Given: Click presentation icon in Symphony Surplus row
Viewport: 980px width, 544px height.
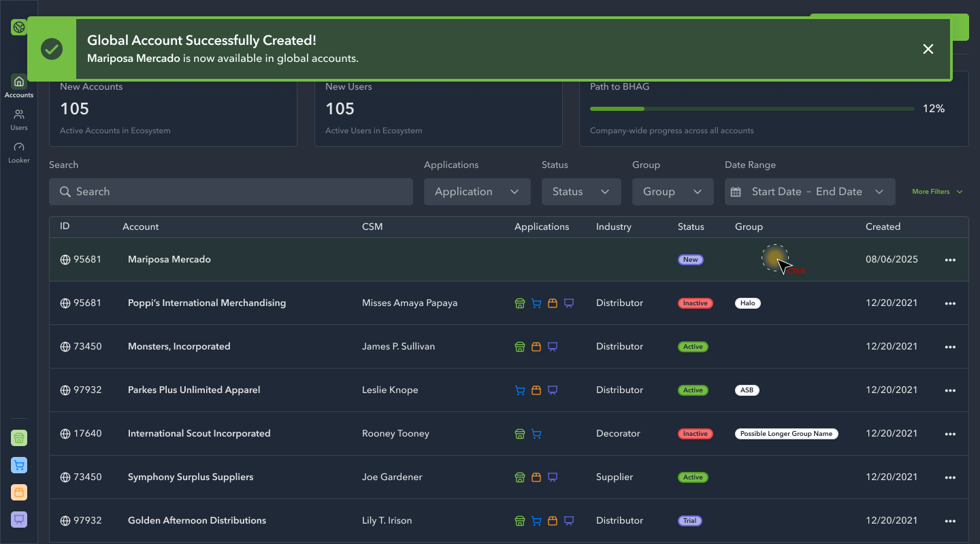Looking at the screenshot, I should (x=553, y=477).
